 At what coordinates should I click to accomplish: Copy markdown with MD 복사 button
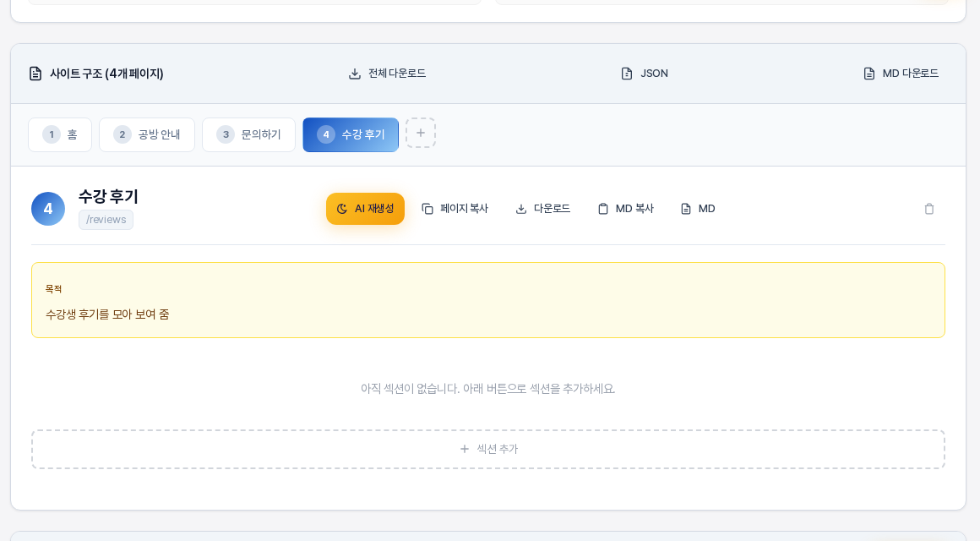[626, 209]
